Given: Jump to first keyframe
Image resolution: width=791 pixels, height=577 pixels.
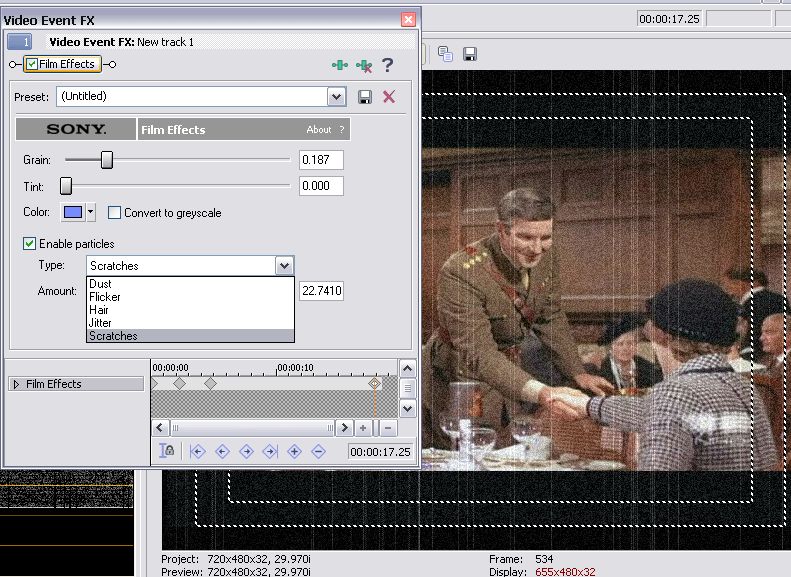Looking at the screenshot, I should (x=198, y=451).
